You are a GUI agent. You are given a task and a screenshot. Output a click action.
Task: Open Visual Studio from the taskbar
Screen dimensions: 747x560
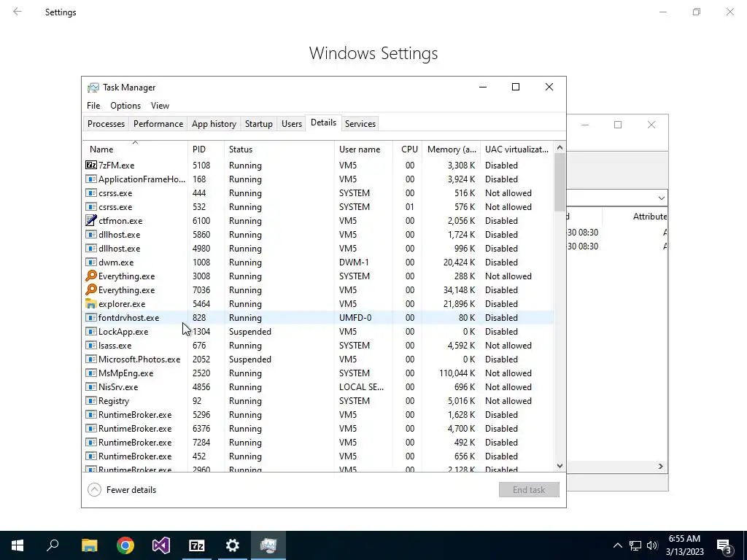pos(161,545)
